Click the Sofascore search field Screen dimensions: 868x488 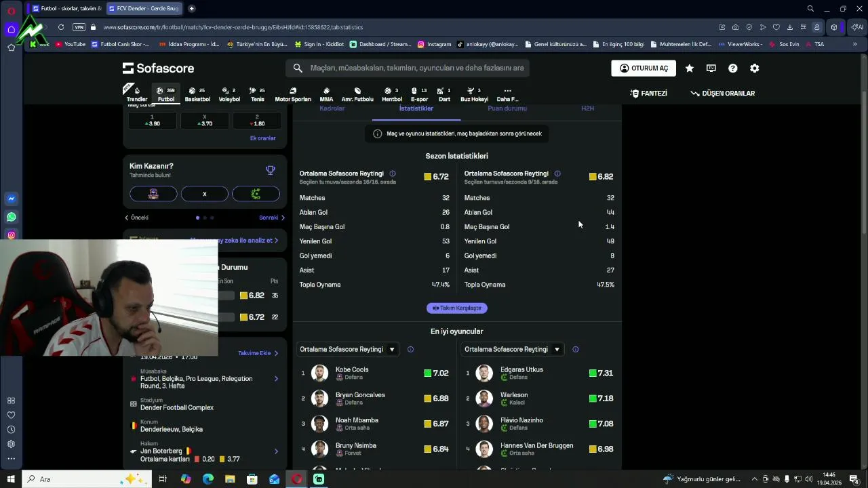coord(408,68)
